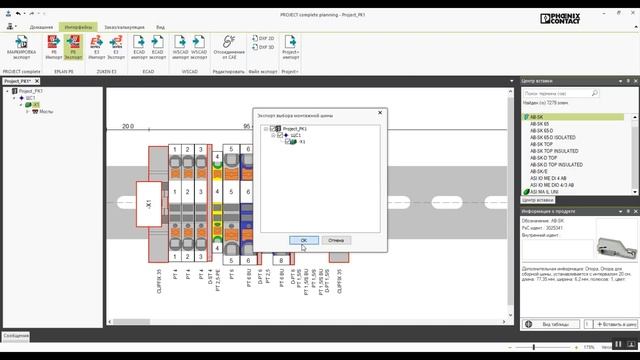
Task: Select Центр вставки tab below product list
Action: point(538,200)
